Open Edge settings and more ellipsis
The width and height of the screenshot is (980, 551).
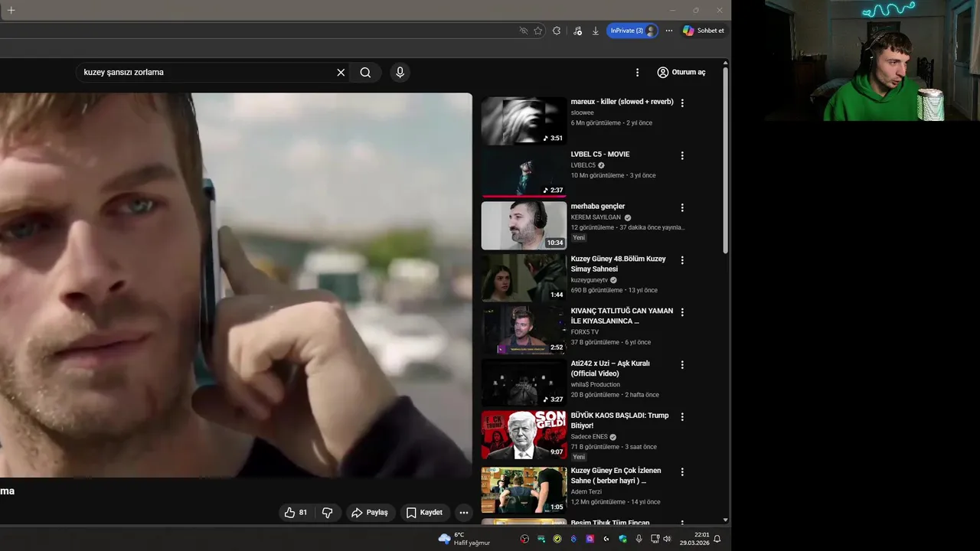[668, 31]
